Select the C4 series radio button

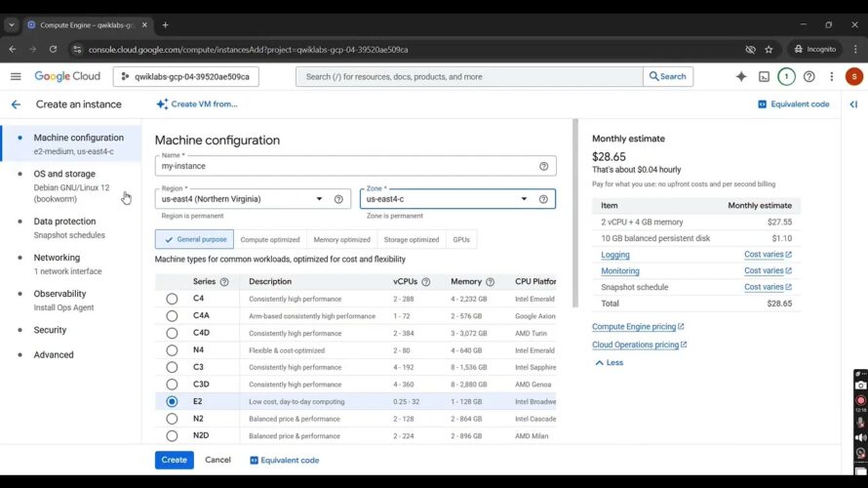pos(172,299)
